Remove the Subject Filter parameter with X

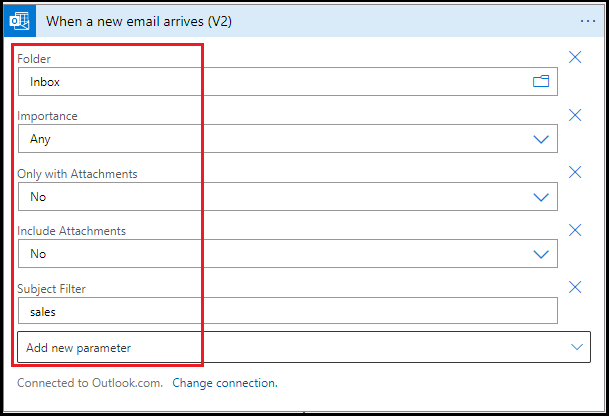575,288
